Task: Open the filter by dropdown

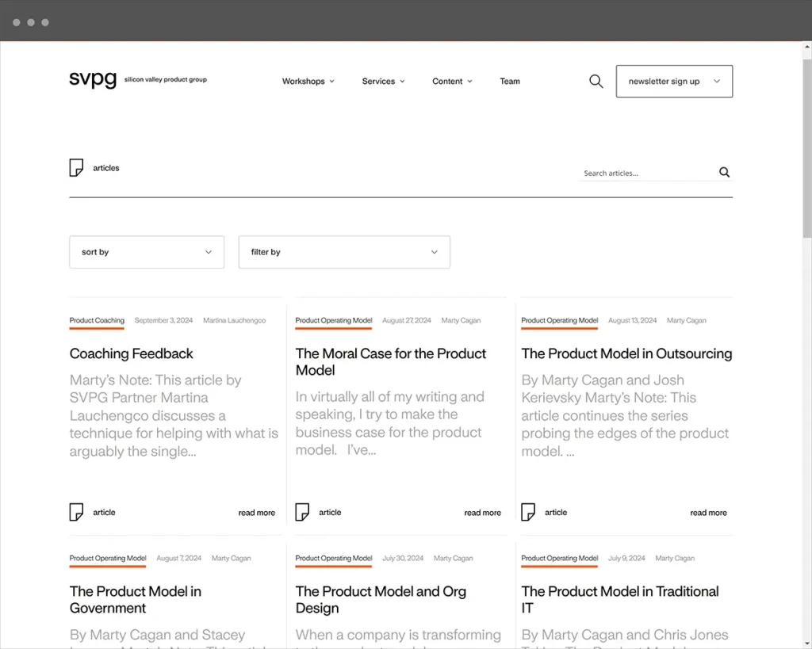Action: click(344, 252)
